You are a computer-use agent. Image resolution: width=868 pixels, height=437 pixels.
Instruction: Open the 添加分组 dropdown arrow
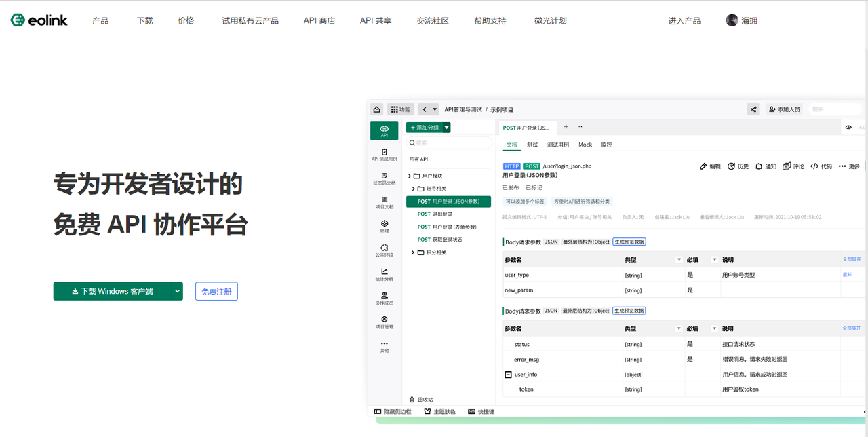click(x=446, y=127)
